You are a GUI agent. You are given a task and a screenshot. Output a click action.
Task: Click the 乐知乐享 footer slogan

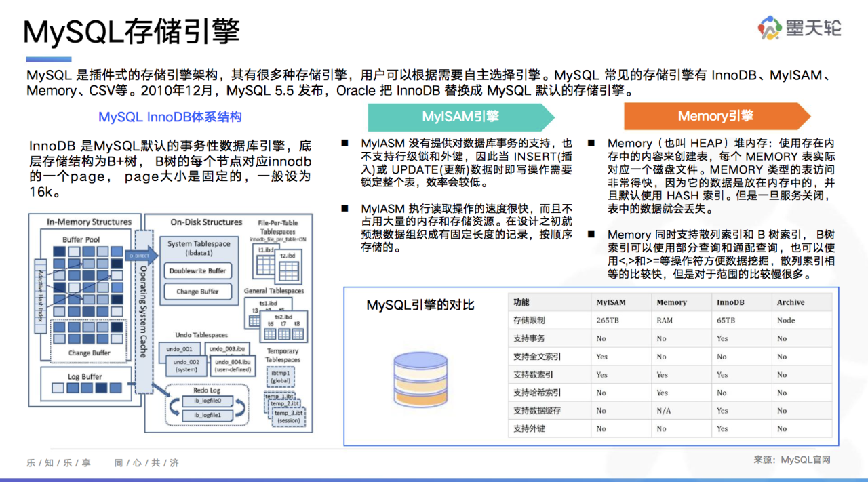[x=59, y=463]
